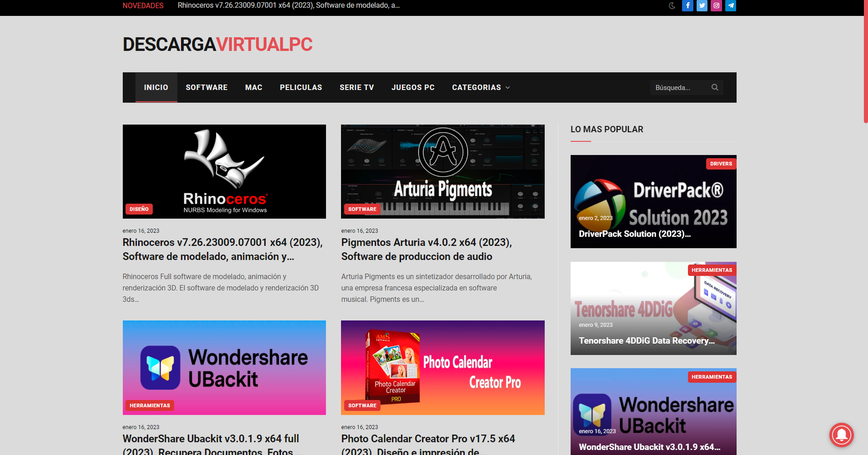
Task: Click date enero 9, 2023 on Tenorshare card
Action: tap(596, 325)
